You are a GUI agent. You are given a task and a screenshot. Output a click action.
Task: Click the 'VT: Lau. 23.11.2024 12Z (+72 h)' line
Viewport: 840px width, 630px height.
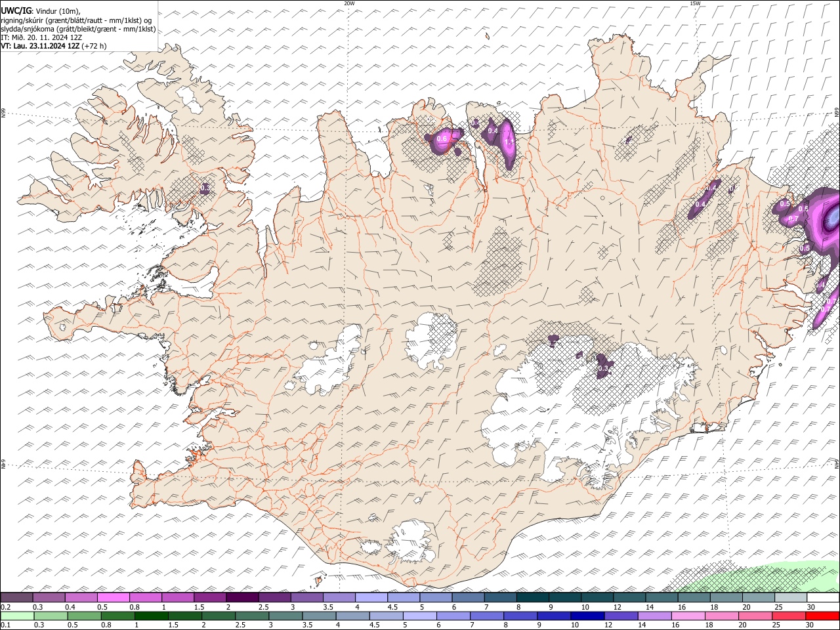tap(54, 46)
